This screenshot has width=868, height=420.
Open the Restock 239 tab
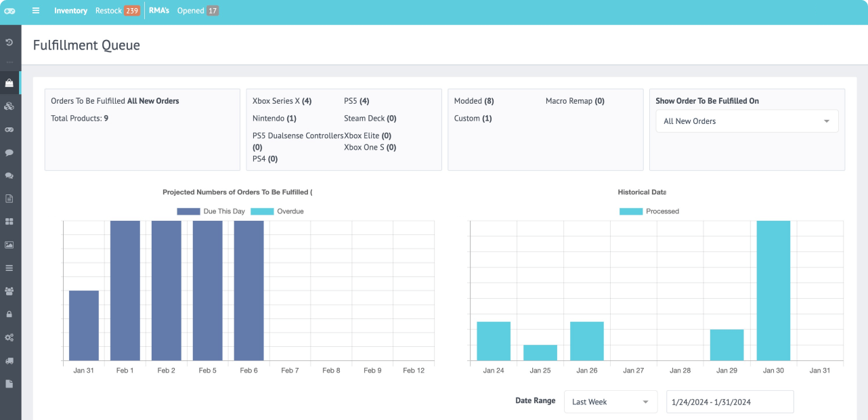pos(117,11)
